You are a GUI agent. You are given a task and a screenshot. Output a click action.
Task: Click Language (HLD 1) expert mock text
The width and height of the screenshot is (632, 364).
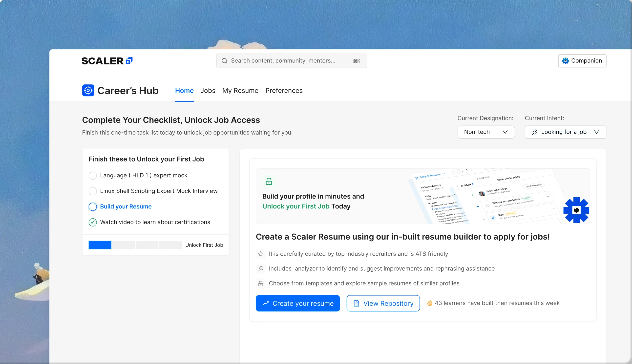[x=144, y=175]
